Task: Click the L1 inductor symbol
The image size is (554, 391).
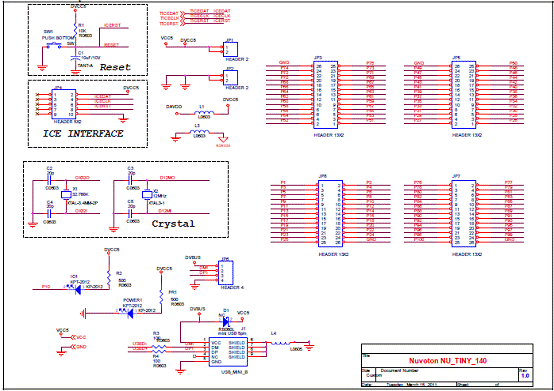Action: click(204, 112)
